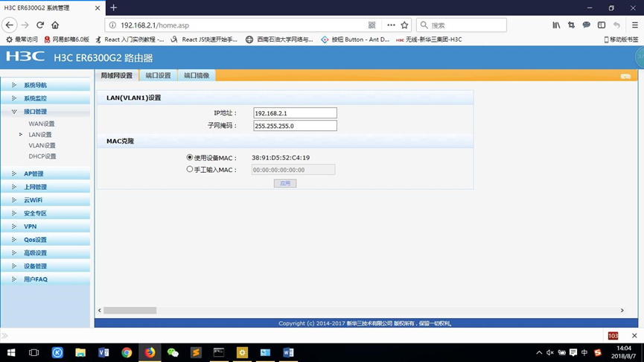Open the Firefox hamburger menu
This screenshot has height=362, width=644.
coord(634,25)
